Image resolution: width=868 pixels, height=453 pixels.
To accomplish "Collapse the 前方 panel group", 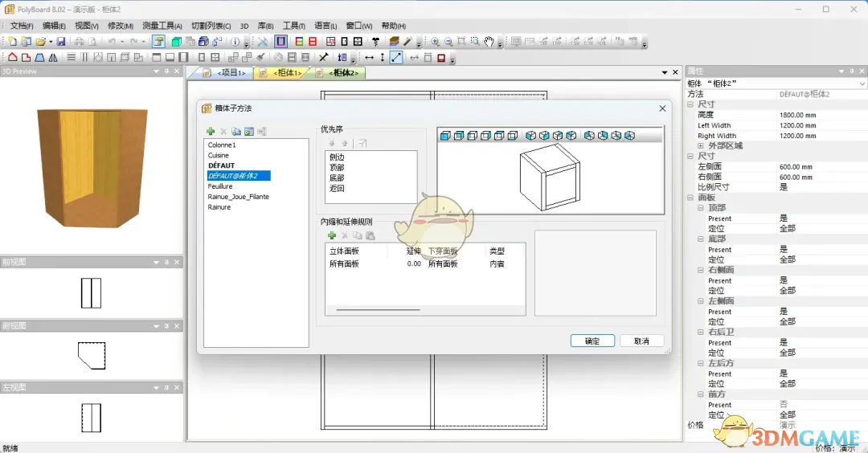I will click(x=700, y=394).
